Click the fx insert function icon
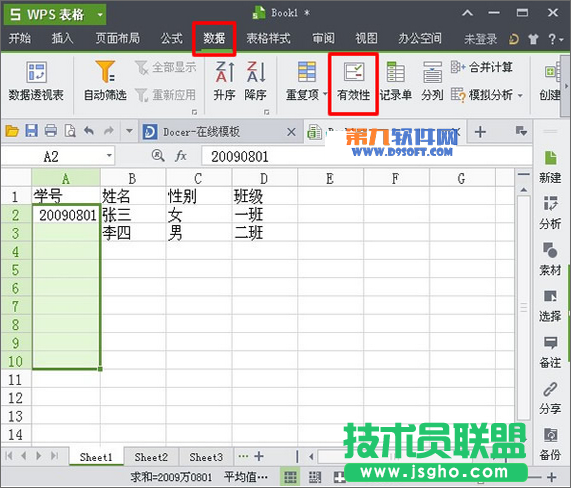Image resolution: width=571 pixels, height=488 pixels. coord(181,156)
